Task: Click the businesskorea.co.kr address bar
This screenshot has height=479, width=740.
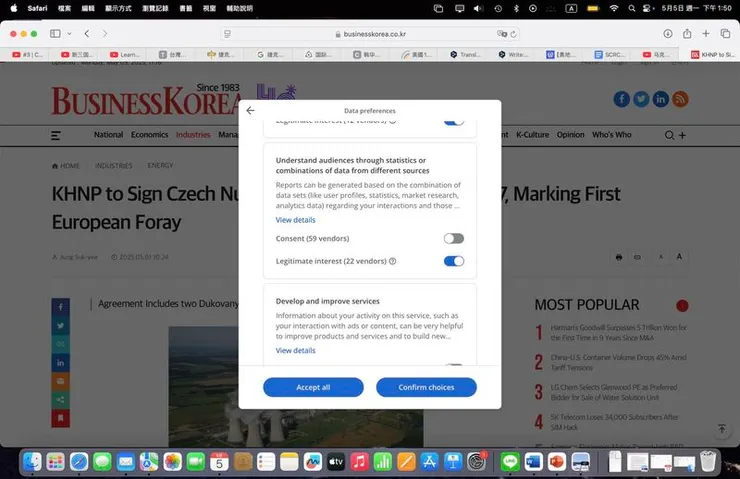Action: pos(370,34)
